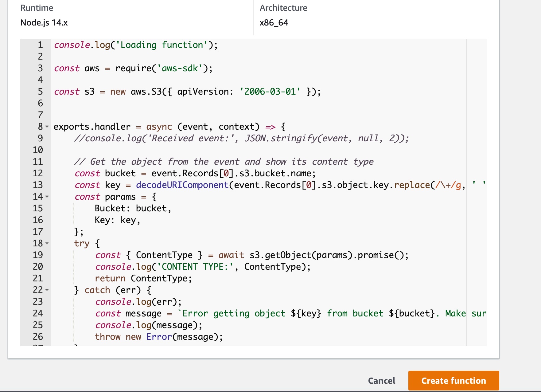Click the 'Get the object' comment line
Image resolution: width=541 pixels, height=392 pixels.
(224, 162)
